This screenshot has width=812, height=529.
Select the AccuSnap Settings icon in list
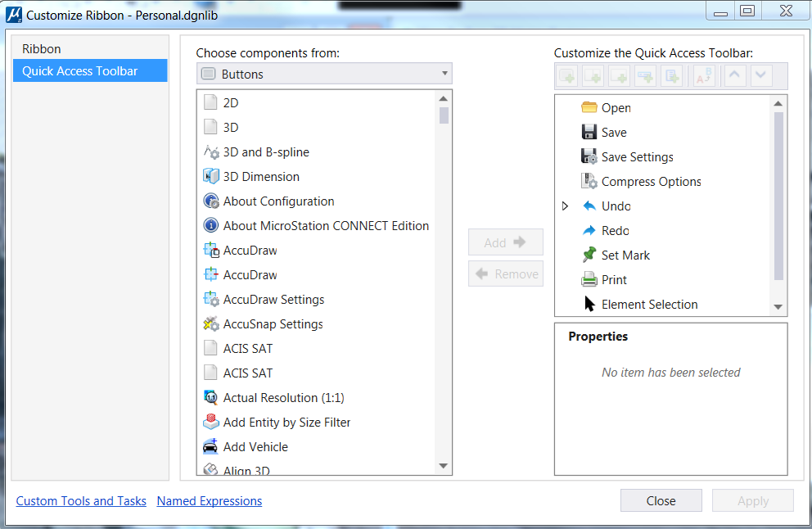[x=210, y=323]
